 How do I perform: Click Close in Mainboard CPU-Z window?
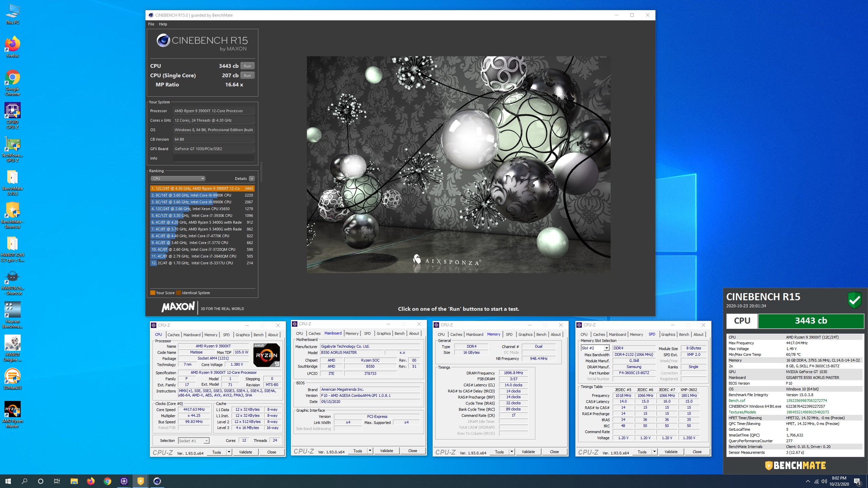[413, 451]
